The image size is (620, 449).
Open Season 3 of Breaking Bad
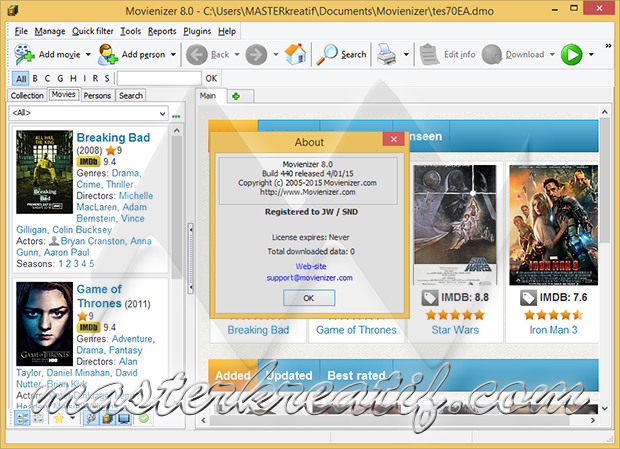point(76,264)
